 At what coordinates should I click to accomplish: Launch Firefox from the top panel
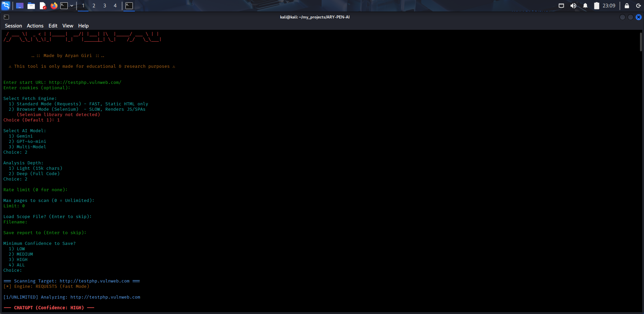coord(54,6)
